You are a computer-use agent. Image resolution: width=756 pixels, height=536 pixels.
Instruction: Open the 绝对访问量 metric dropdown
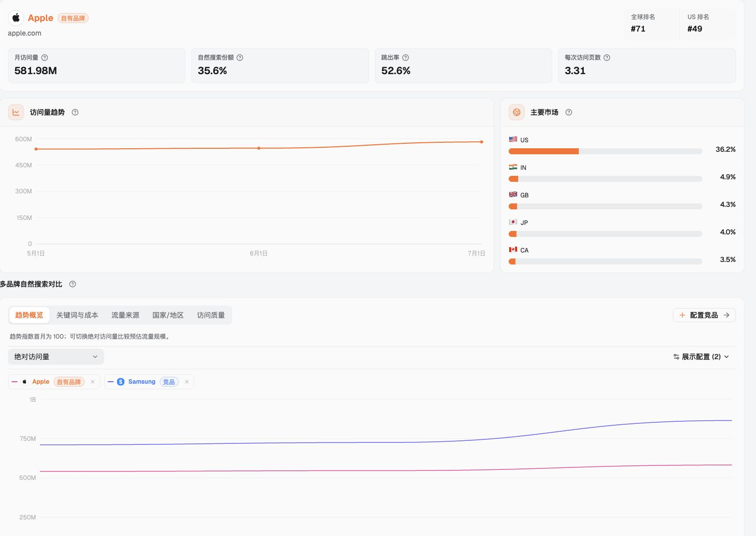tap(56, 357)
